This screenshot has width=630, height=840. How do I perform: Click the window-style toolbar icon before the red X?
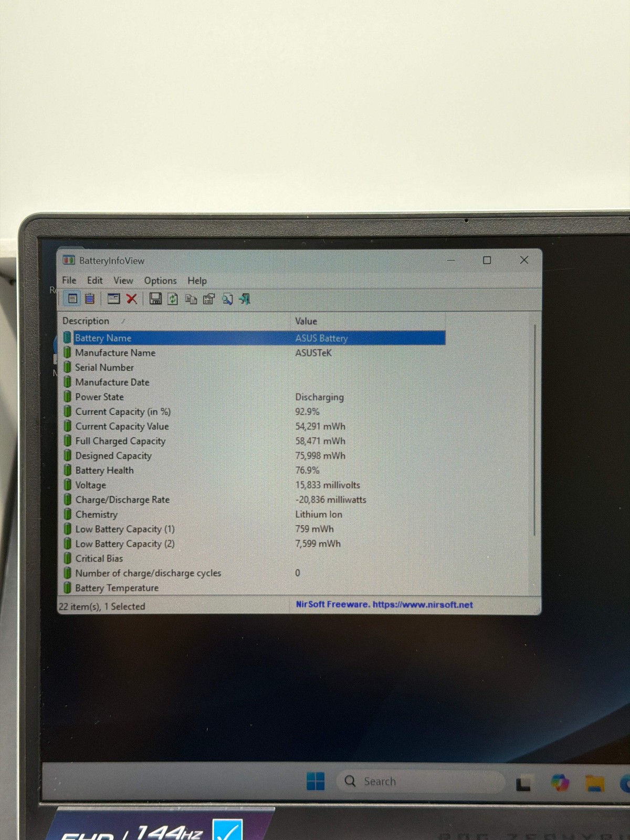113,299
